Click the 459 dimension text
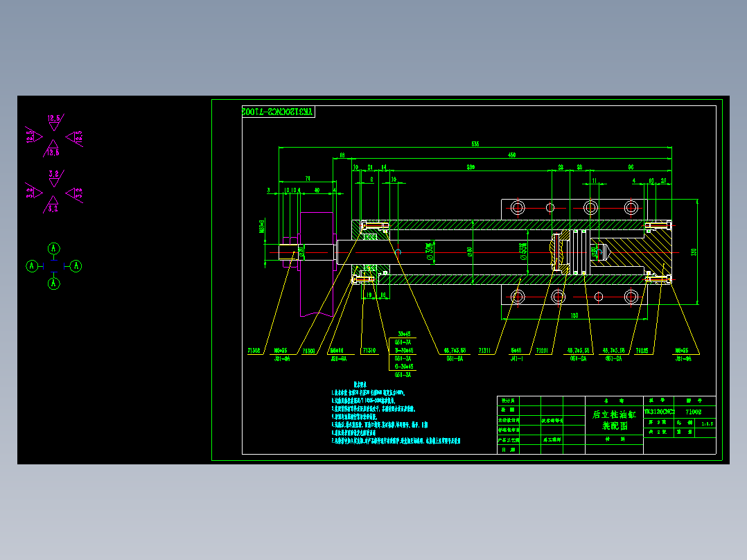The width and height of the screenshot is (747, 560). point(511,155)
